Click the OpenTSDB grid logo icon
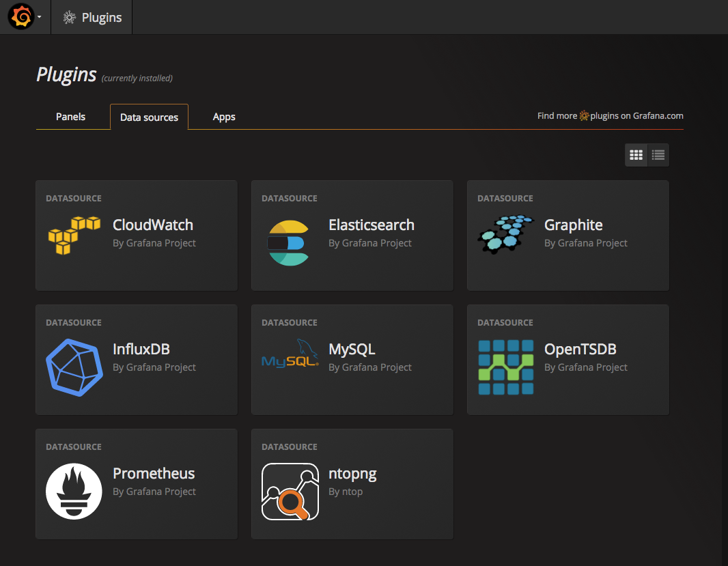Screen dimensions: 728x566 505,367
